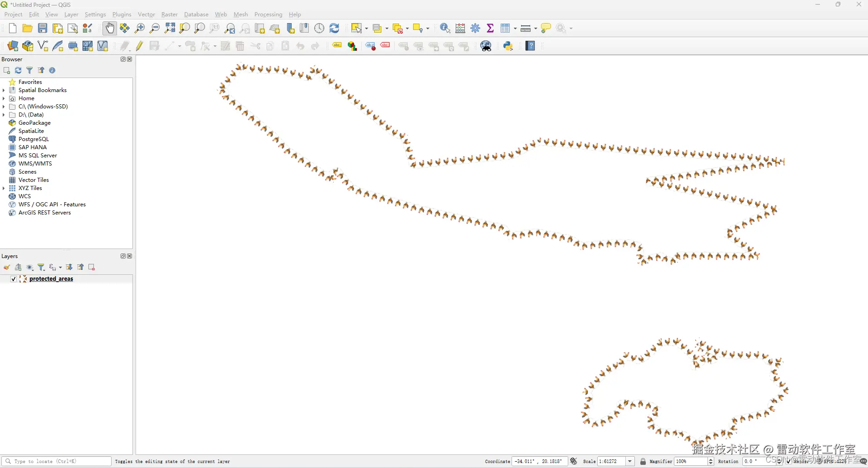Open a project with the folder icon
This screenshot has height=468, width=868.
click(x=27, y=28)
